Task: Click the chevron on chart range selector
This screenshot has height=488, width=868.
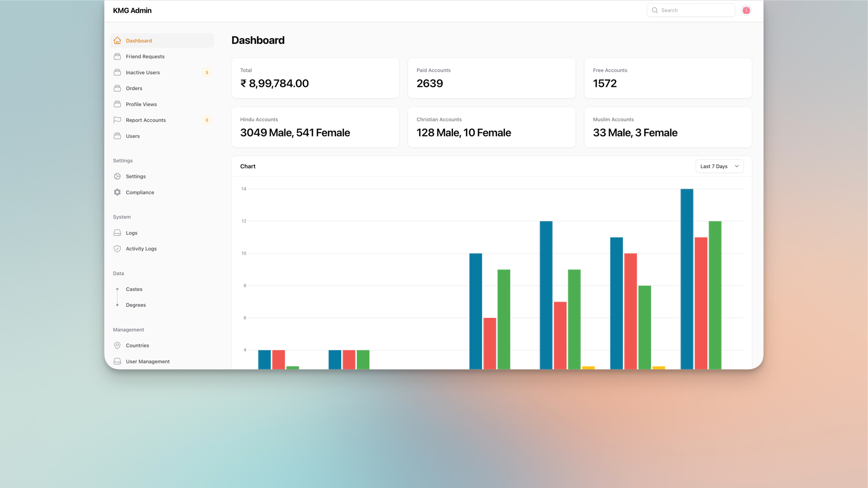Action: coord(737,166)
